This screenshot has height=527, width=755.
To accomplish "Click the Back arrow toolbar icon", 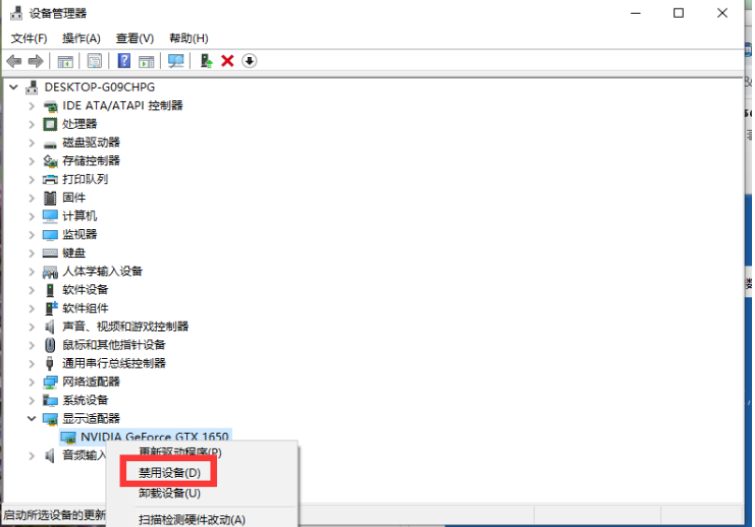I will point(14,61).
